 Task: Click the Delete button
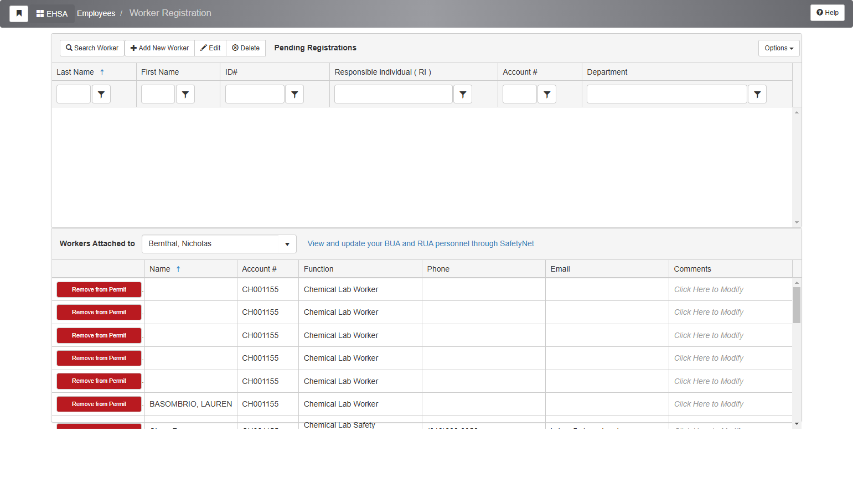(x=246, y=48)
